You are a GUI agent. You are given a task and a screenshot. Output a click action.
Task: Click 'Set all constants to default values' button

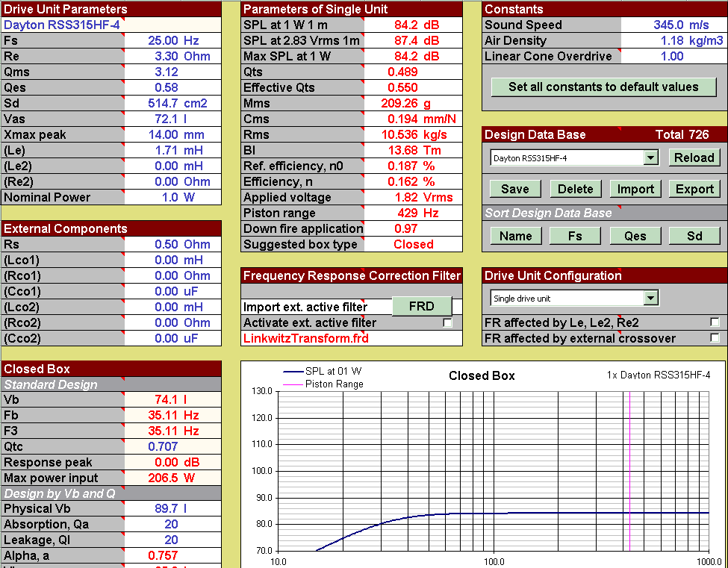(603, 87)
